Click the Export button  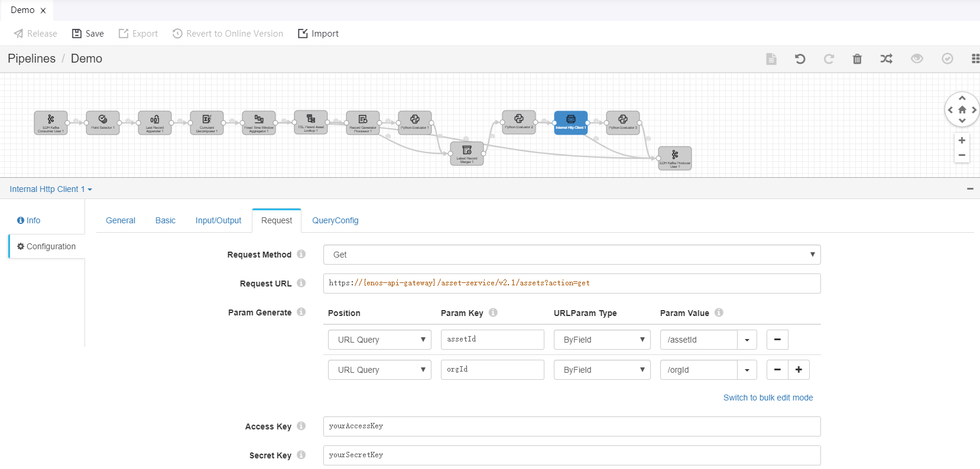point(138,34)
